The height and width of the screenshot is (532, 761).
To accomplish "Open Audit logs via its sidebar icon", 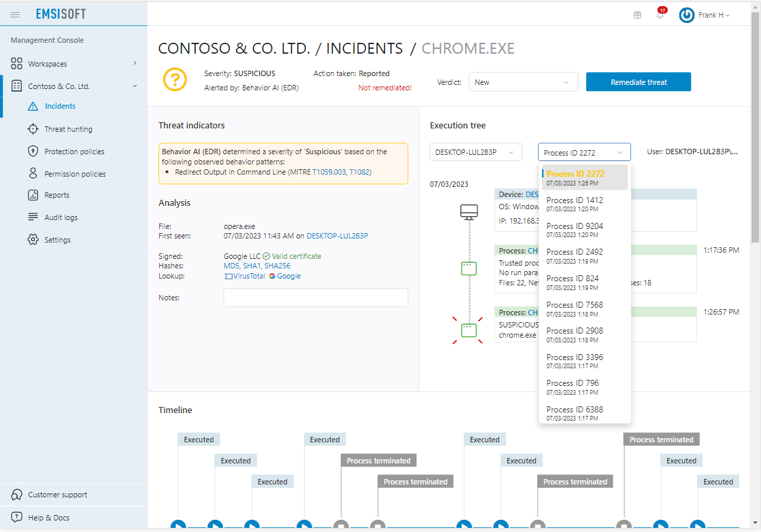I will click(x=32, y=217).
